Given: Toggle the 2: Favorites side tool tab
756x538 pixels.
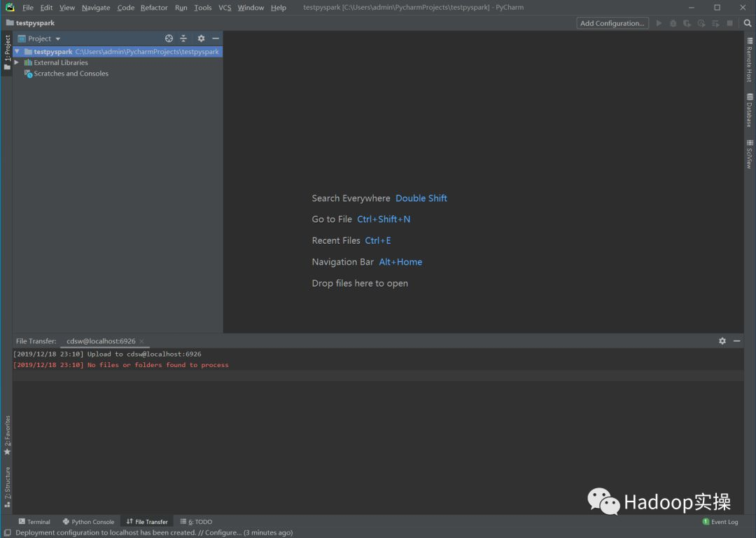Looking at the screenshot, I should click(x=7, y=435).
